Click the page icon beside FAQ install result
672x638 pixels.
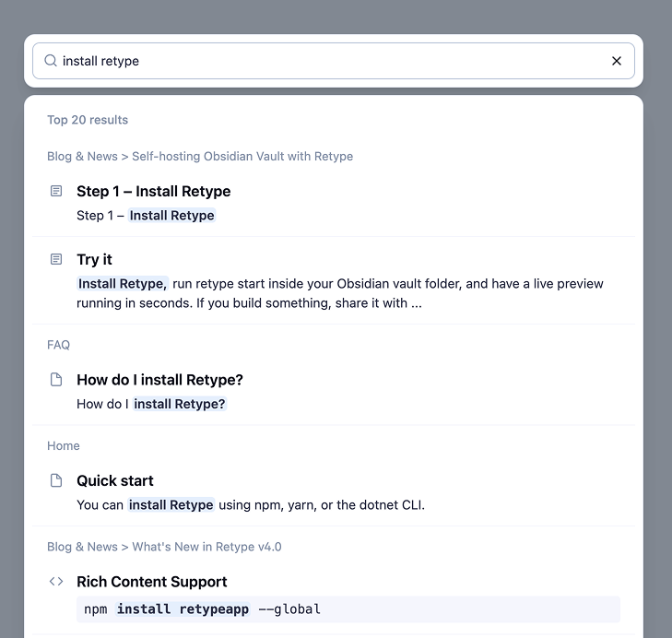[56, 379]
